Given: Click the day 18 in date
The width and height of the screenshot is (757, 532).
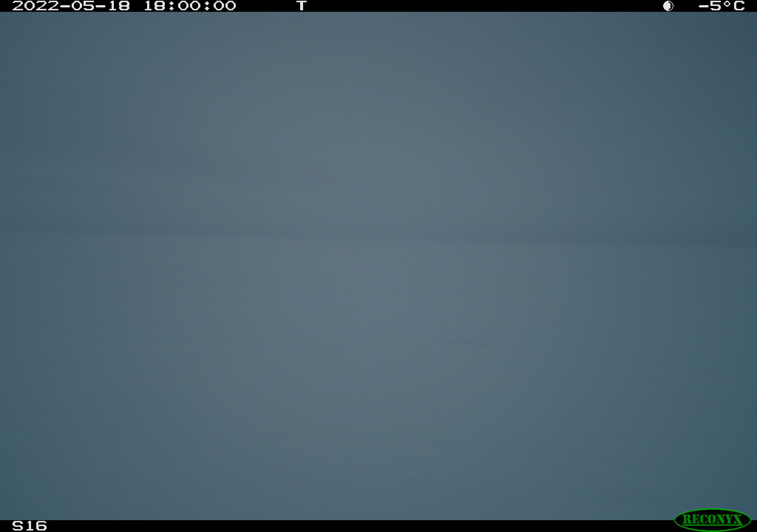Looking at the screenshot, I should click(119, 6).
